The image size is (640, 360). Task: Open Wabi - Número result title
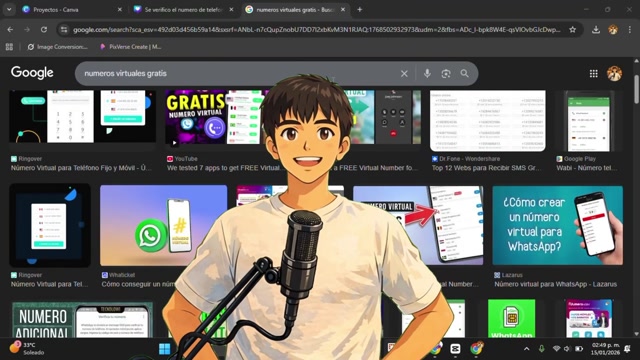[587, 168]
